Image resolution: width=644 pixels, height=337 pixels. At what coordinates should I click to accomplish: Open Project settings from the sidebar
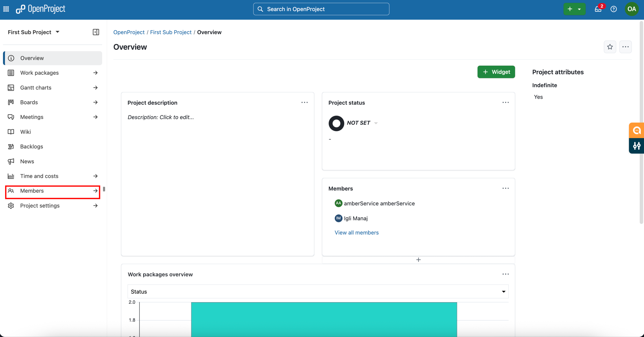[x=53, y=206]
